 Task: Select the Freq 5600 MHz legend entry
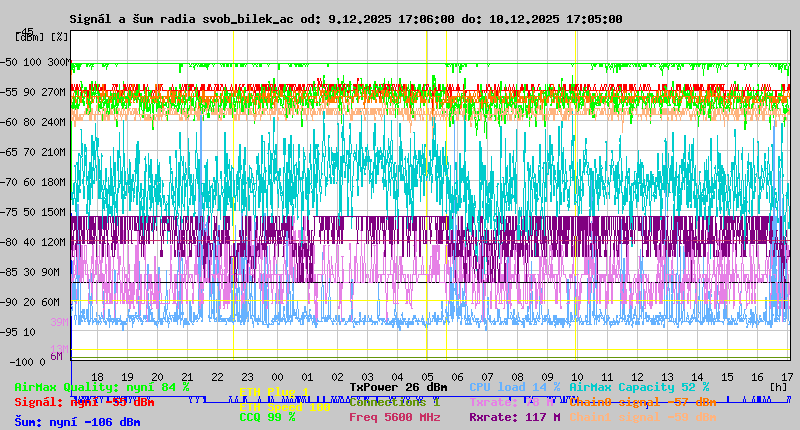point(394,417)
